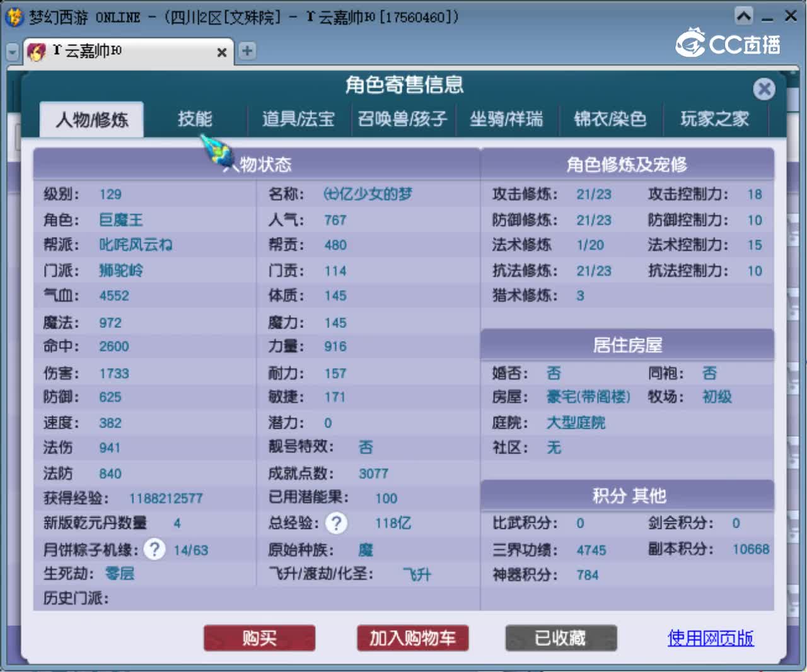This screenshot has height=672, width=807.
Task: Open the tab list dropdown arrow at left of tabs
Action: 12,51
